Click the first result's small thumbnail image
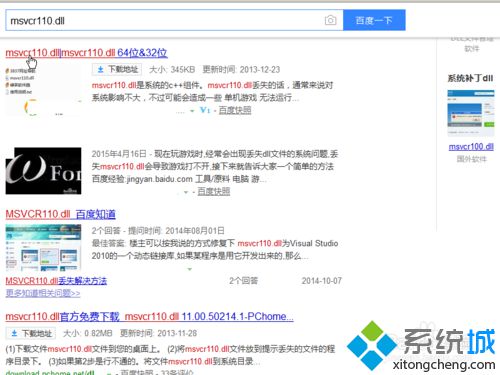This screenshot has width=500, height=375. tap(43, 90)
